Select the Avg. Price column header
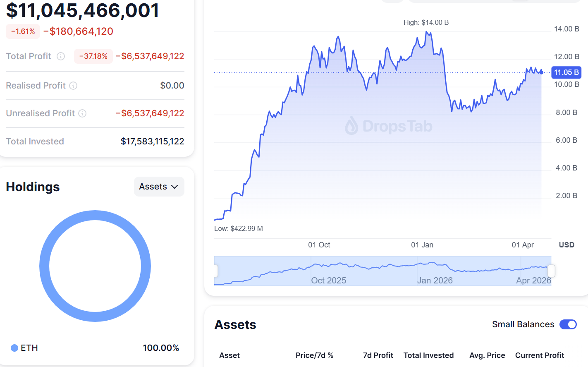The width and height of the screenshot is (588, 367). point(487,355)
